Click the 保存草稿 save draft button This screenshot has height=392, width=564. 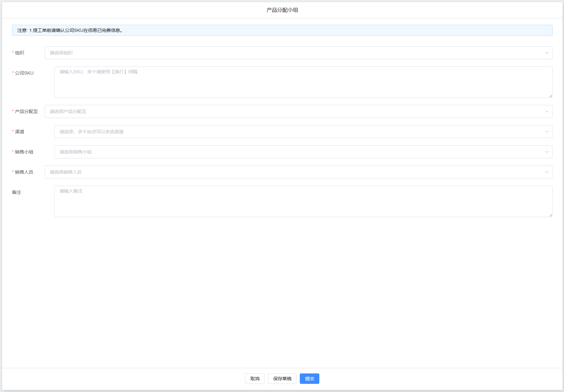(x=282, y=379)
